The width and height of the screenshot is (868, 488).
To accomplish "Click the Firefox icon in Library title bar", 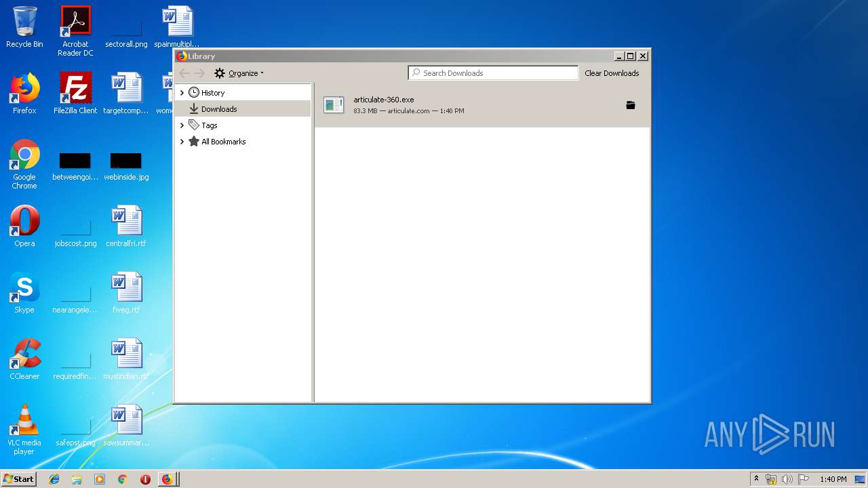I will click(x=182, y=56).
